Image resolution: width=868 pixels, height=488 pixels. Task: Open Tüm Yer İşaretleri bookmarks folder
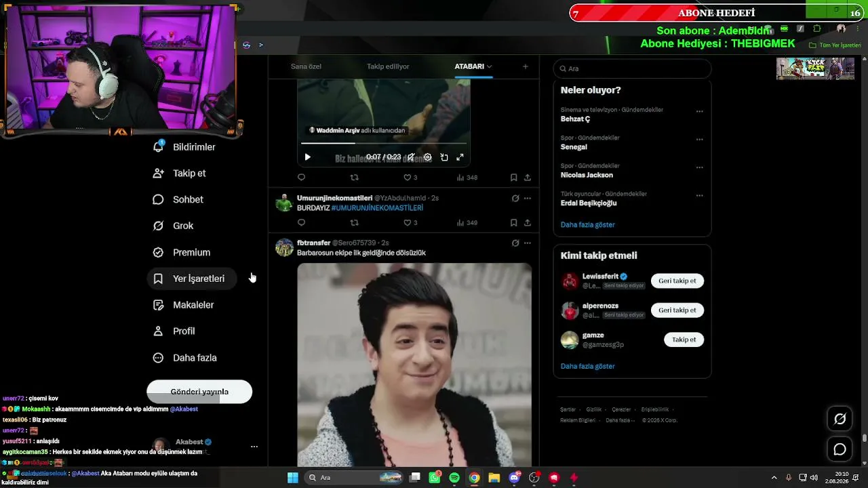835,45
